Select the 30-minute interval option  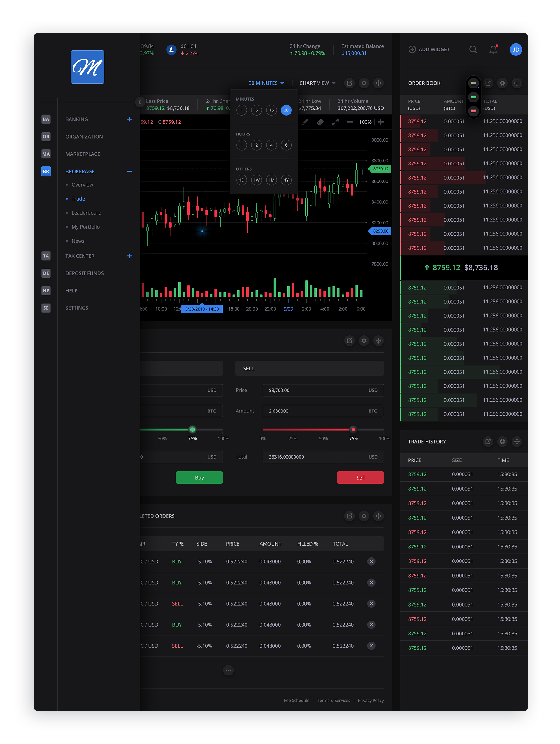tap(286, 110)
